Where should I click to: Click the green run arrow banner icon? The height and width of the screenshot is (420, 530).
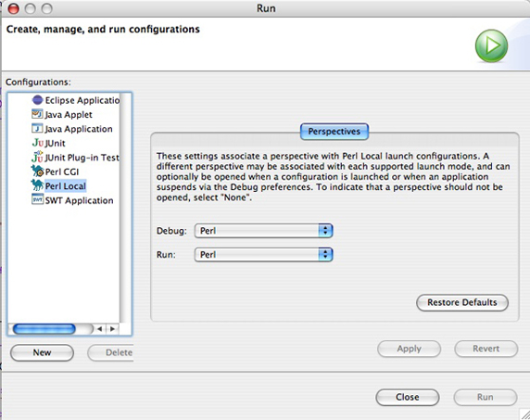(x=491, y=45)
